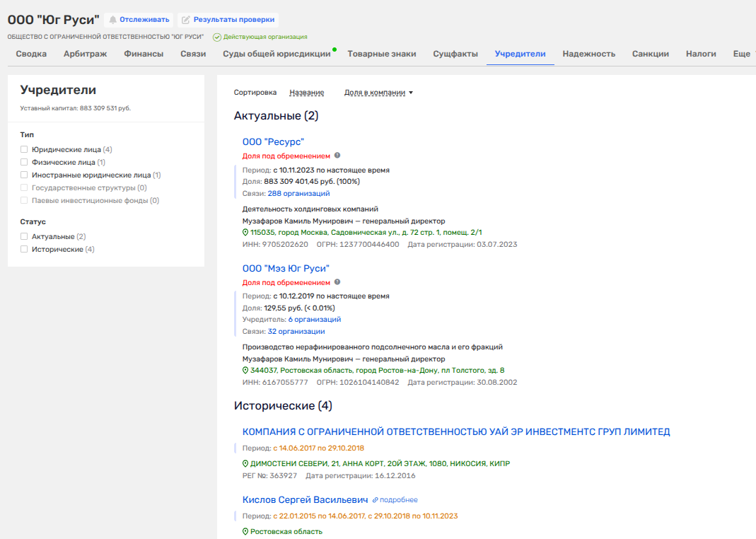
Task: Open 288 организаций connections link
Action: pyautogui.click(x=299, y=193)
